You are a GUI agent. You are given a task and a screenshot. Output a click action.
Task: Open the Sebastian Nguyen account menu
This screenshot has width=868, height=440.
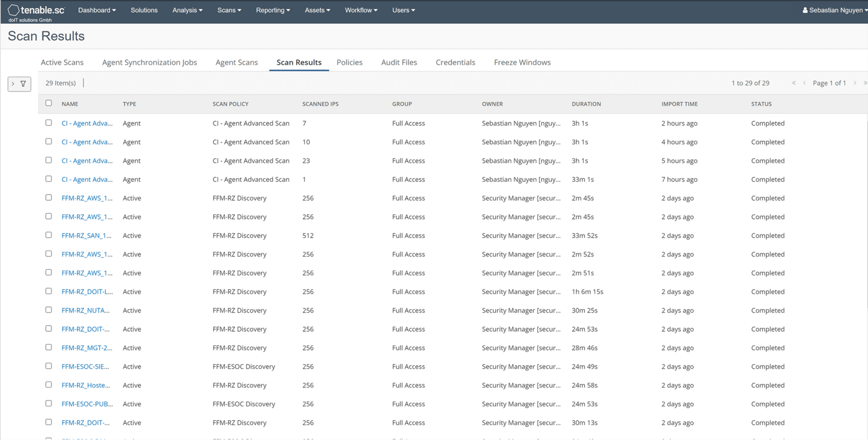(x=834, y=10)
